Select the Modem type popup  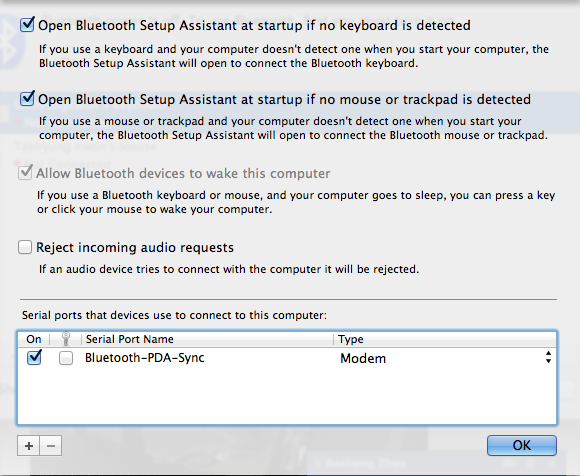[x=446, y=358]
